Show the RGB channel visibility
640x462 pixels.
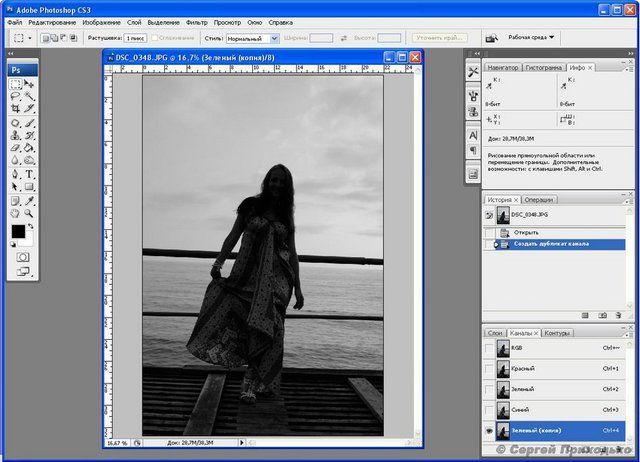489,348
